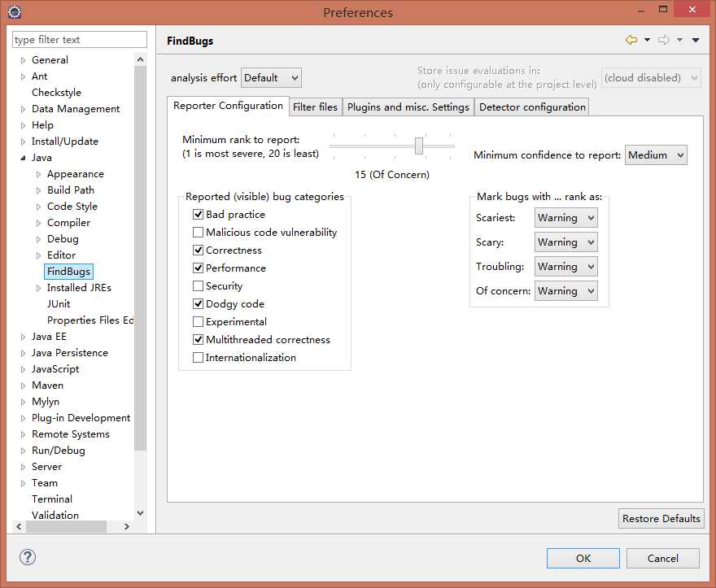Select Validation tree item
716x588 pixels.
55,516
